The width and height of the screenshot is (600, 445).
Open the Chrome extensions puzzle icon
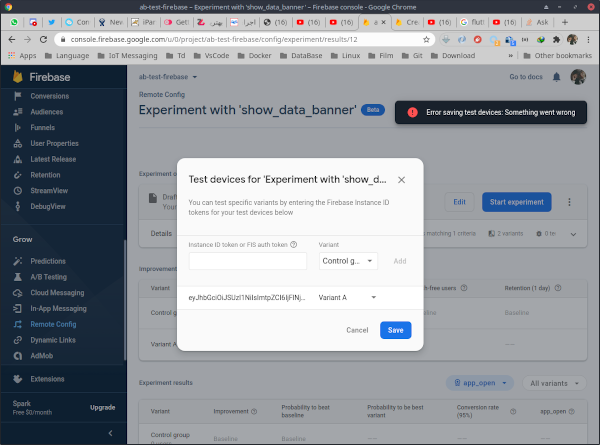coord(556,39)
